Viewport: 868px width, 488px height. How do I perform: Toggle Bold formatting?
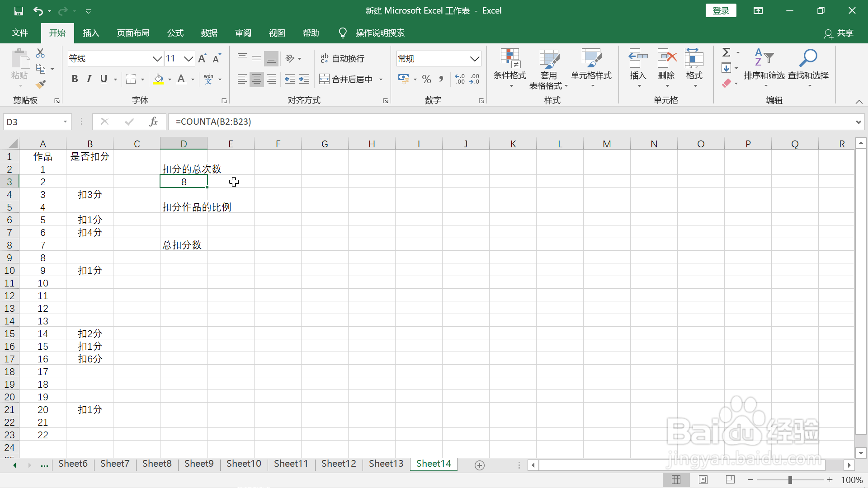[x=75, y=79]
